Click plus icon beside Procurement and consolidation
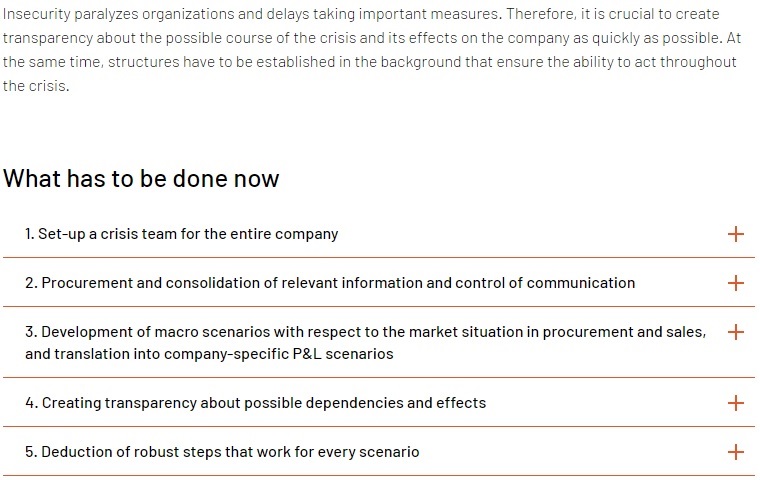 pyautogui.click(x=735, y=283)
